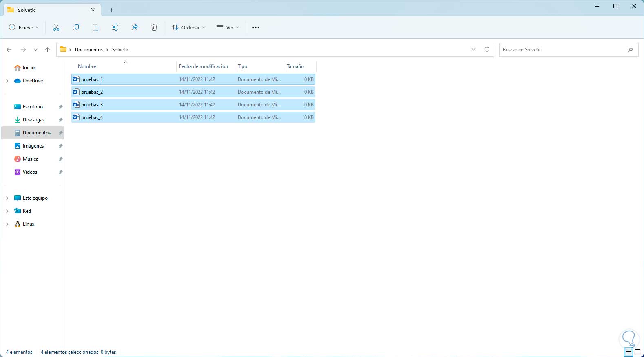Open Vídeos in the sidebar

coord(30,172)
